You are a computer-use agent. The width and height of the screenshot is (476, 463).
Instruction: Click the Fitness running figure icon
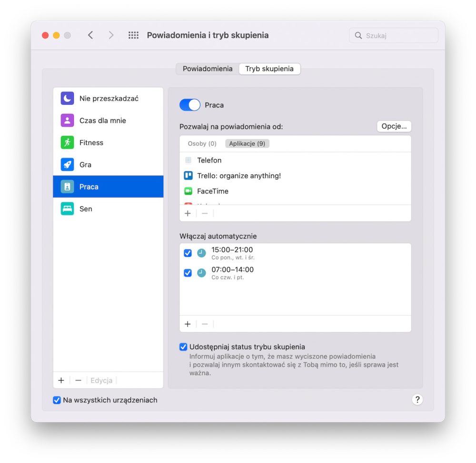click(x=67, y=143)
